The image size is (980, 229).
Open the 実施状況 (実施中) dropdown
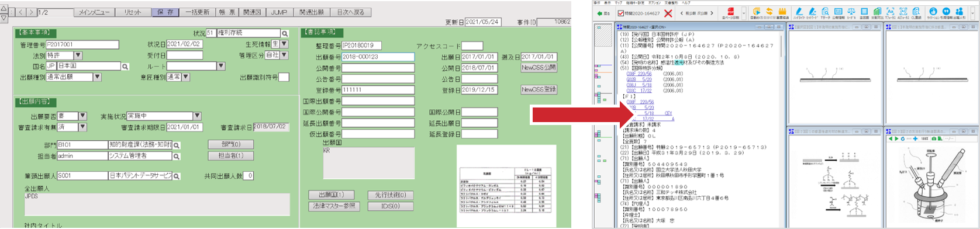coord(196,116)
